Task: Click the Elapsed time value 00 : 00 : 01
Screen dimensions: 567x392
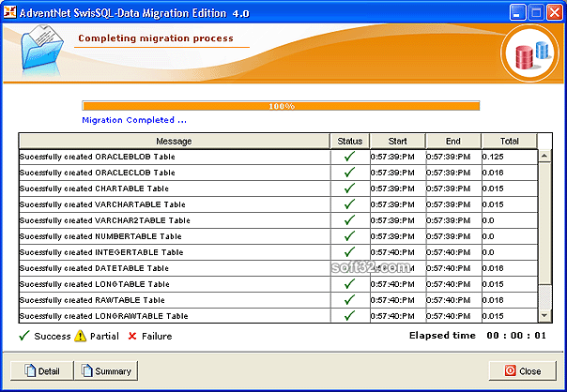Action: pos(516,336)
